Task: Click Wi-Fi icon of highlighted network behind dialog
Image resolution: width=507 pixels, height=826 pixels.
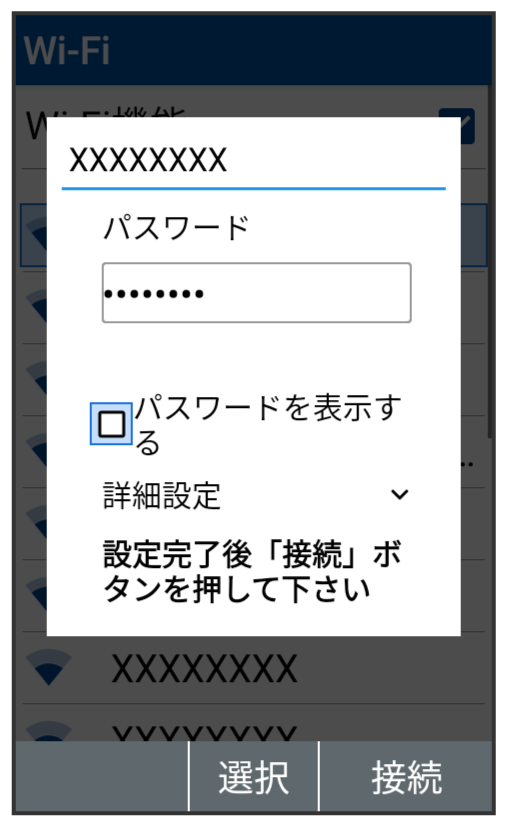Action: coord(36,235)
